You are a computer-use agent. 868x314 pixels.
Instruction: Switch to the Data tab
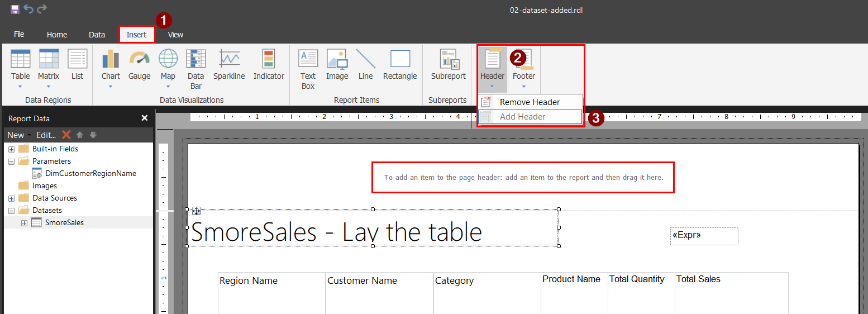[97, 34]
